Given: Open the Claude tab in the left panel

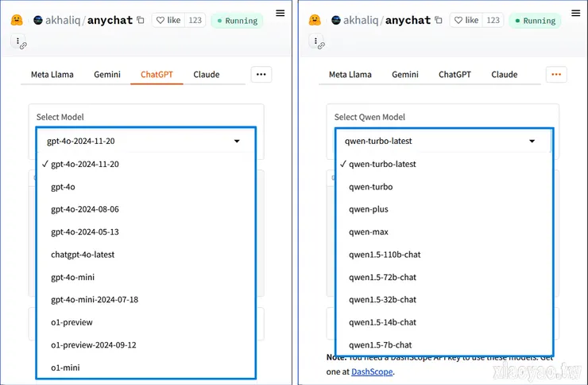Looking at the screenshot, I should click(207, 74).
